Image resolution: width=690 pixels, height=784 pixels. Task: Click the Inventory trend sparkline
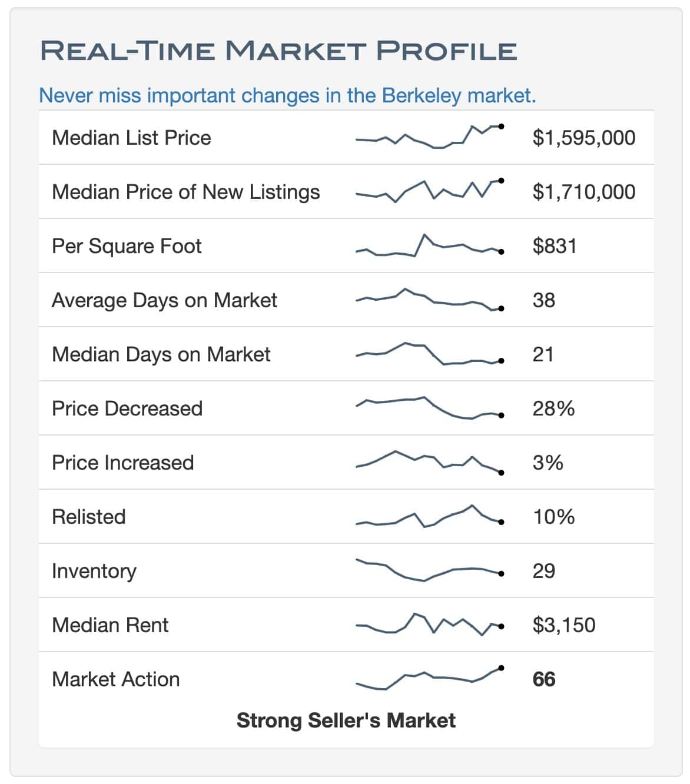(430, 570)
